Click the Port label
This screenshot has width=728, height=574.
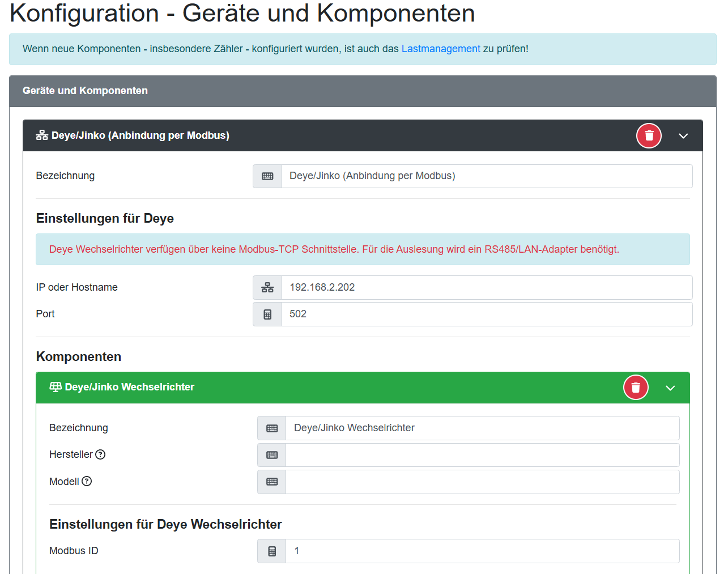(45, 314)
